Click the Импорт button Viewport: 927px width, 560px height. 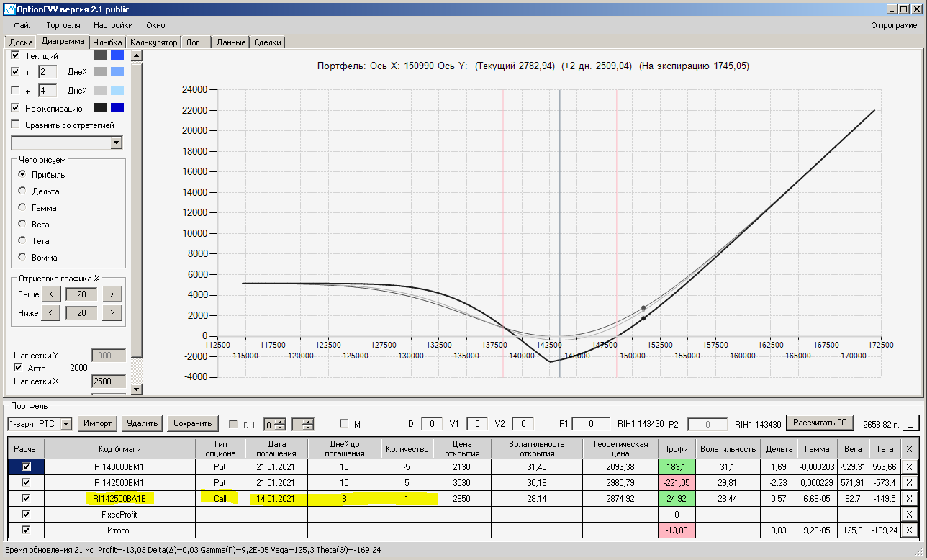97,423
